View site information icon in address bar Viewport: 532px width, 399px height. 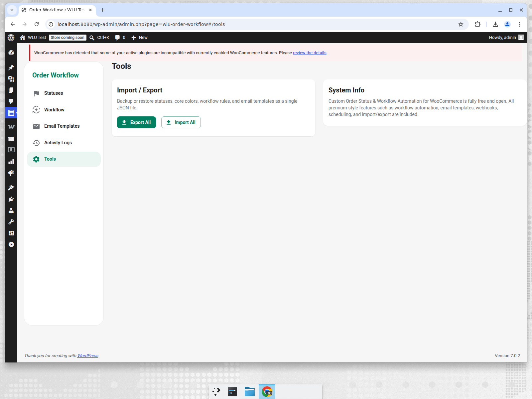tap(51, 24)
